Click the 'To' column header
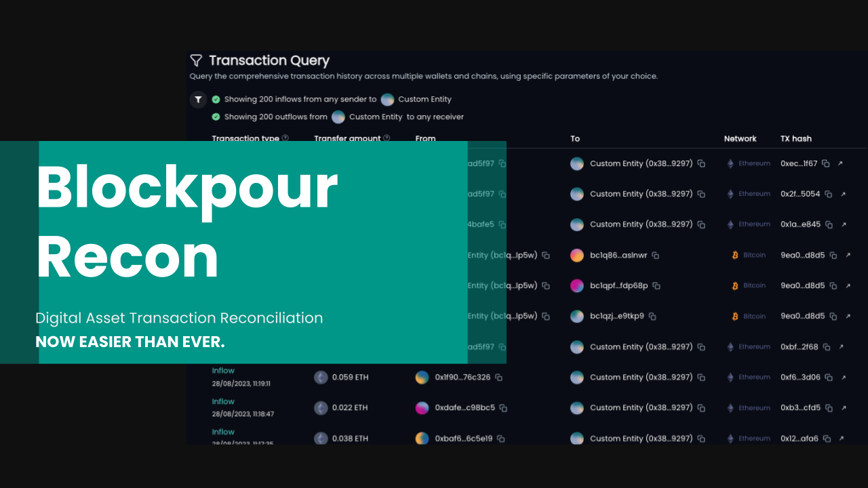The width and height of the screenshot is (868, 488). pyautogui.click(x=575, y=138)
